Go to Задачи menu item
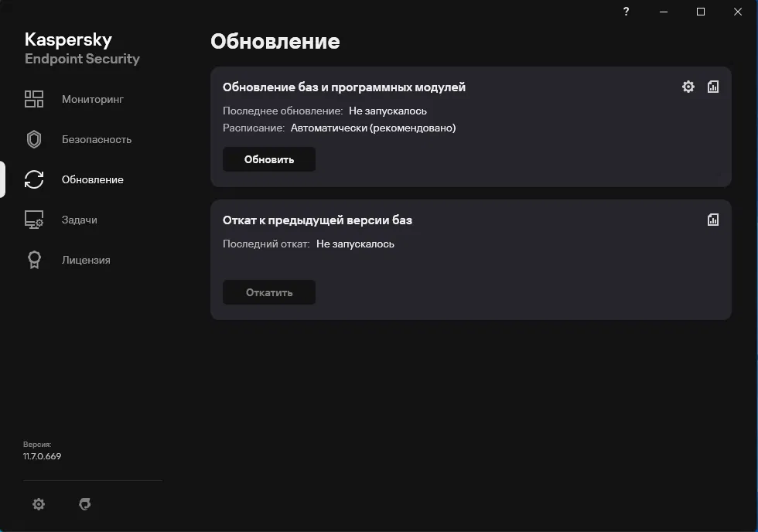Viewport: 758px width, 532px height. point(79,220)
